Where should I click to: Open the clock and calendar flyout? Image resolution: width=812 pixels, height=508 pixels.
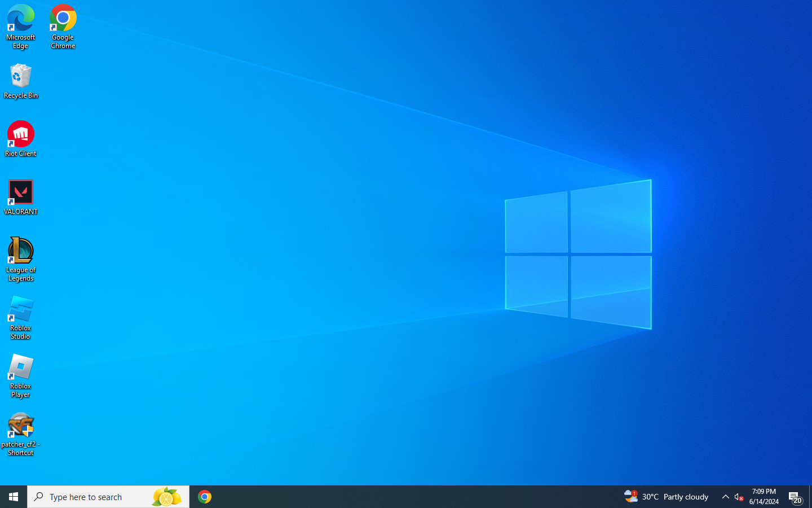764,497
